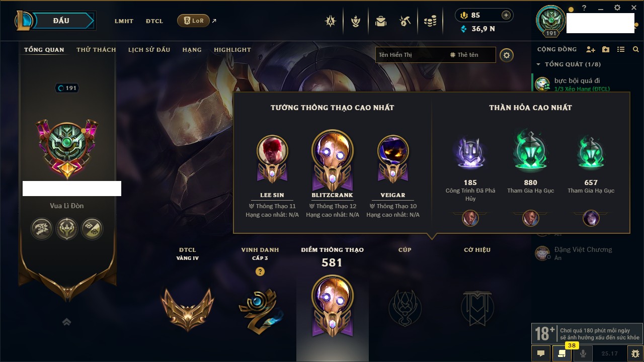Open the missions scroll icon with 38 badge
Viewport: 644px width, 362px height.
pos(561,353)
